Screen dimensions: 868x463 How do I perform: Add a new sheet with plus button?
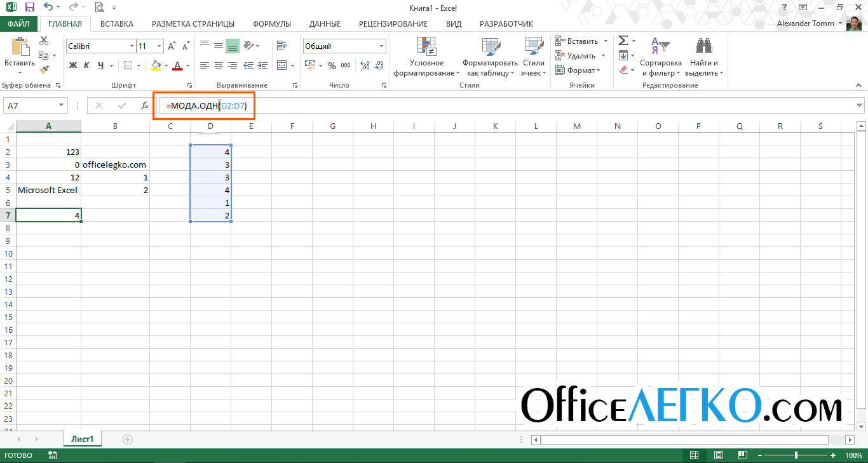tap(128, 439)
